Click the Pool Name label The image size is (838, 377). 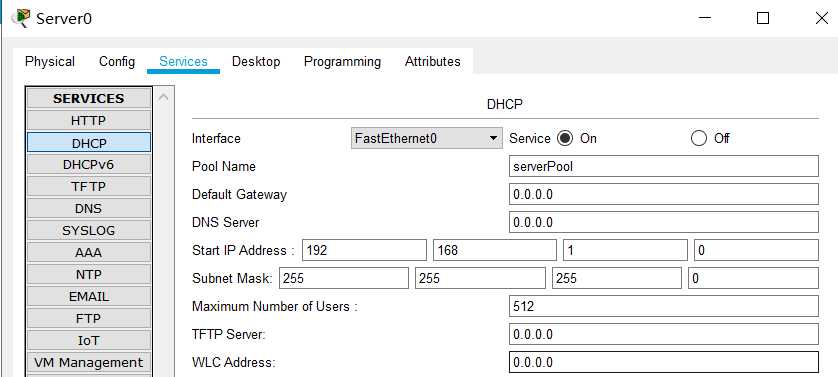coord(223,166)
